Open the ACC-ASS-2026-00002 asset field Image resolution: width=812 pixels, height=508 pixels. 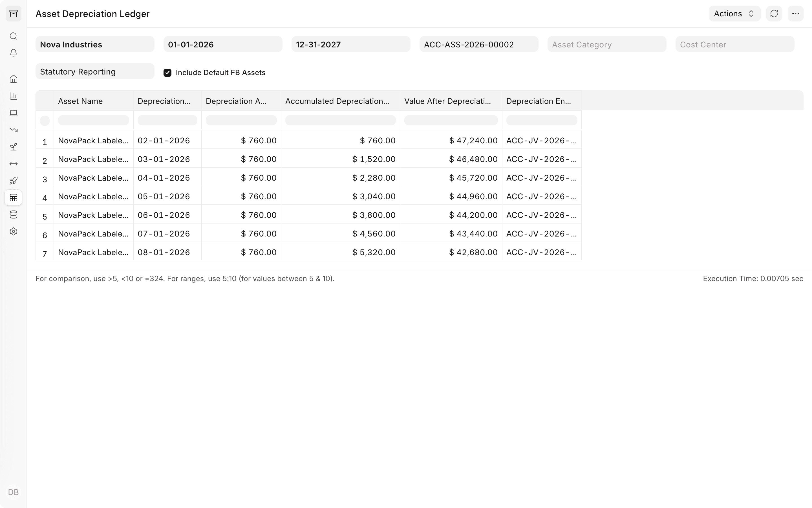pos(479,44)
